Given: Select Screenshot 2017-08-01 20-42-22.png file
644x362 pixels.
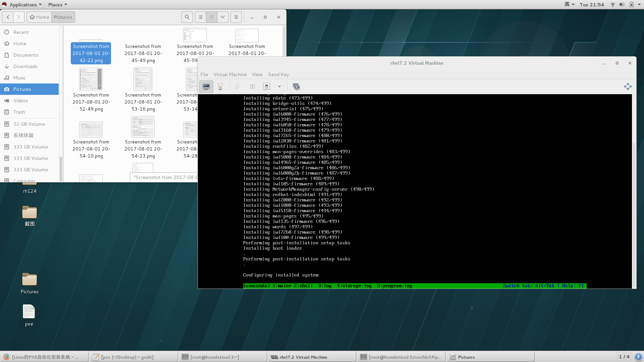Looking at the screenshot, I should pos(91,53).
